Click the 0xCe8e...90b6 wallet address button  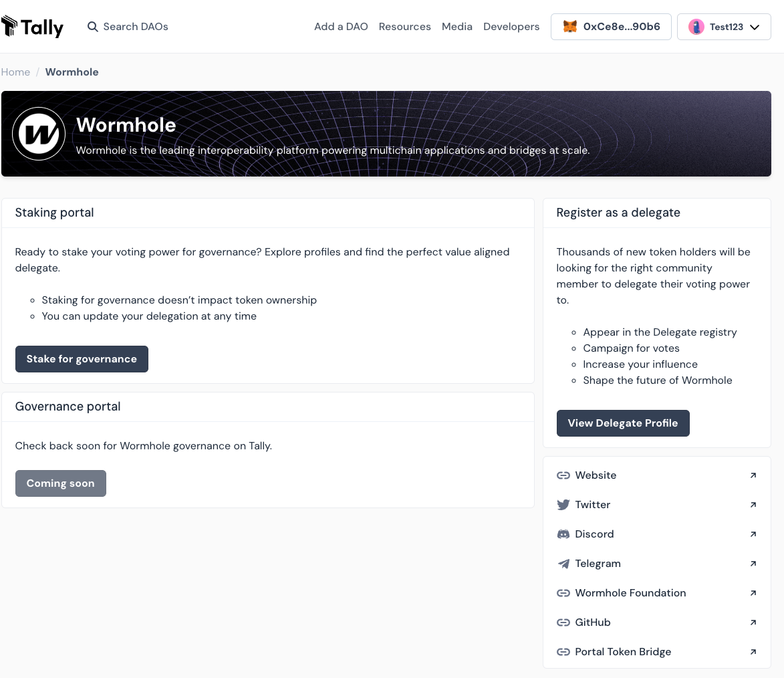pos(611,27)
